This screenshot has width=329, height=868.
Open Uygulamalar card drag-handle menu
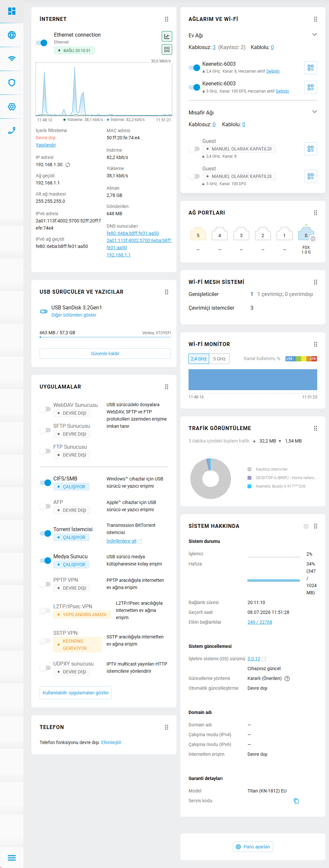coord(166,387)
